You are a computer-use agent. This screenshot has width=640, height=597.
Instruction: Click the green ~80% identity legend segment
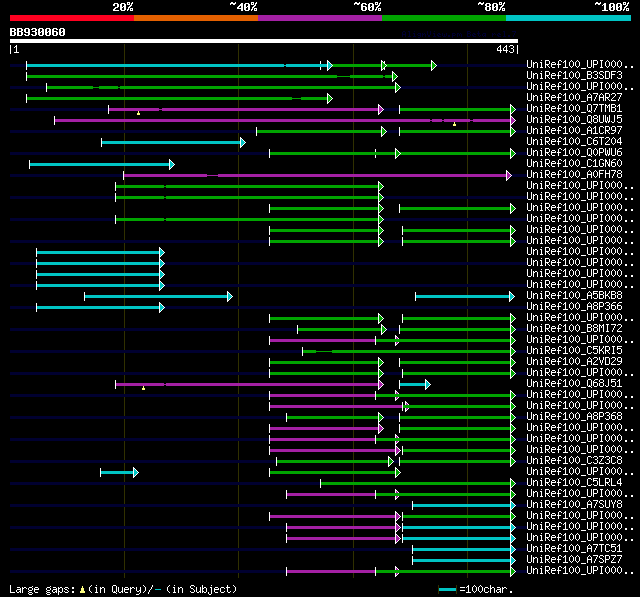[x=444, y=18]
